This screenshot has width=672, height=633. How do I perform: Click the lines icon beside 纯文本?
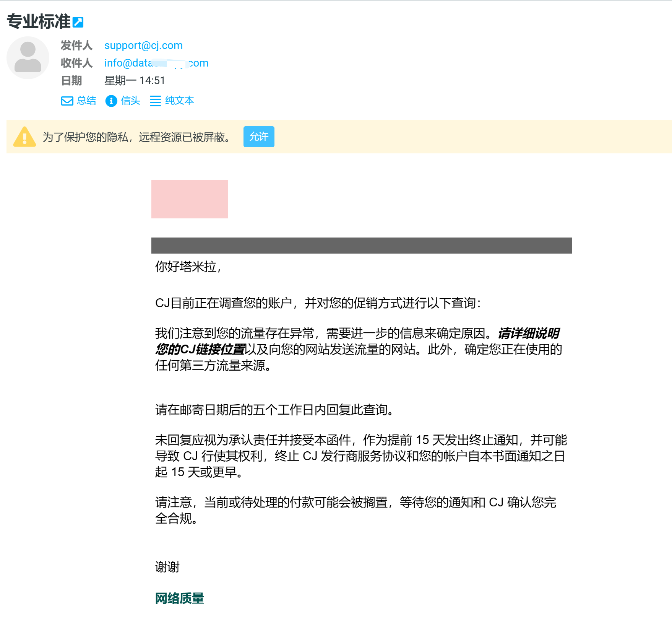(x=155, y=101)
